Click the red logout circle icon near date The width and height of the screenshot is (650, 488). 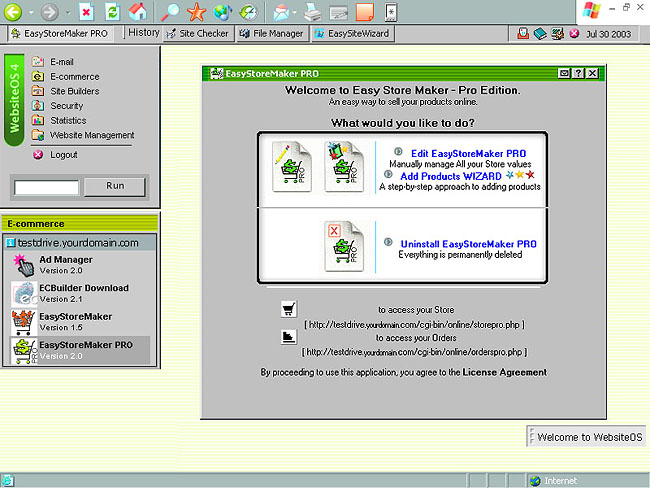point(574,33)
